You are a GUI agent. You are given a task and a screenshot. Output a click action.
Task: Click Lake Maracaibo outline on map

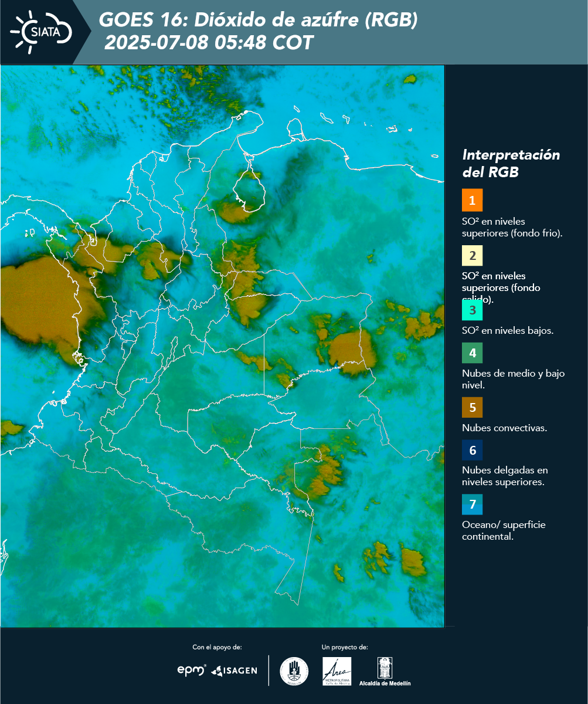249,192
